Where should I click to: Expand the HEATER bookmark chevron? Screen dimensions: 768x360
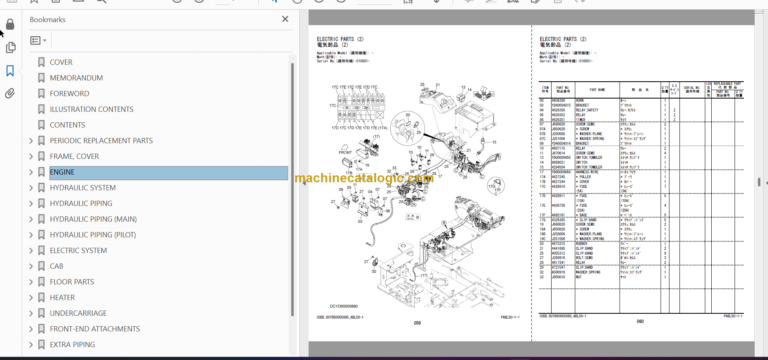point(31,297)
